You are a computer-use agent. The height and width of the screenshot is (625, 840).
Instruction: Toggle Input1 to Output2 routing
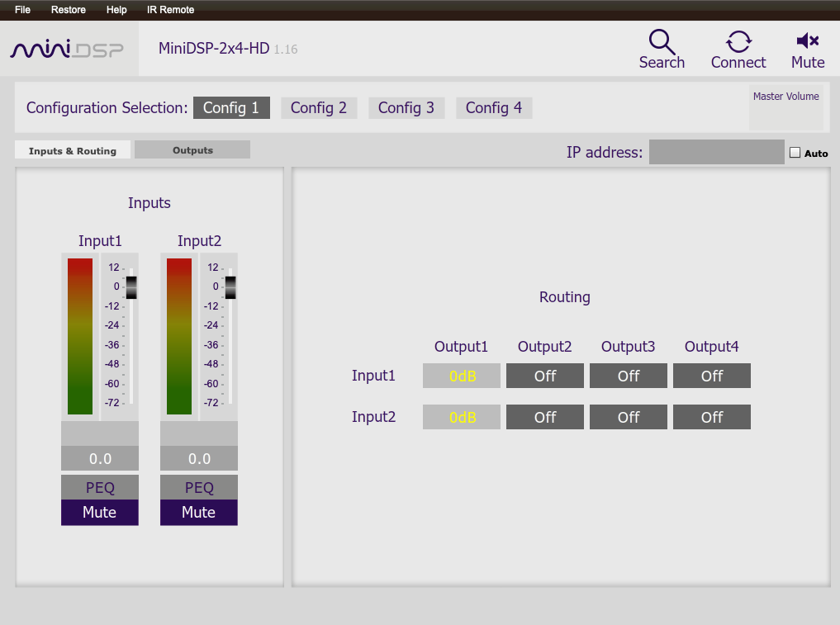(x=545, y=376)
